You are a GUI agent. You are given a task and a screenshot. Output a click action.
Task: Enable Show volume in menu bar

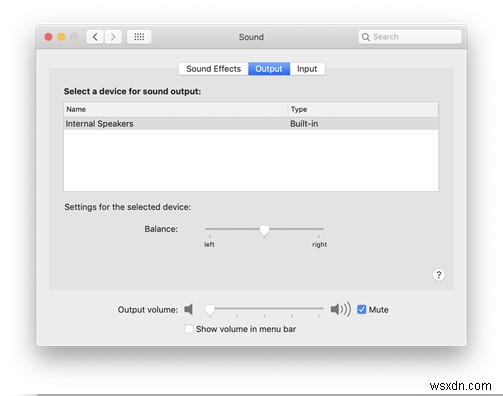[x=189, y=329]
